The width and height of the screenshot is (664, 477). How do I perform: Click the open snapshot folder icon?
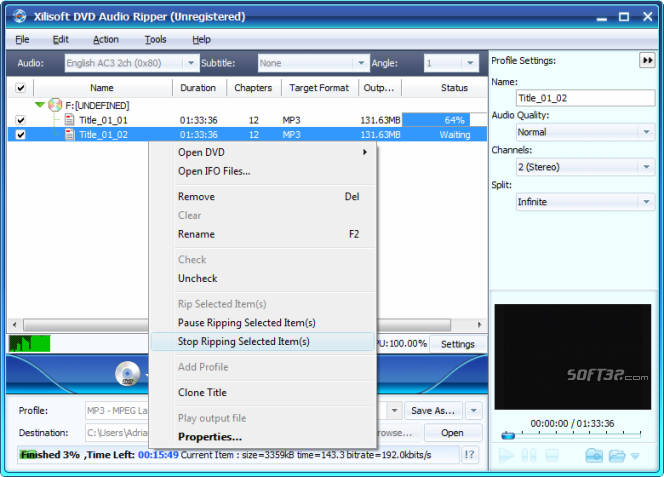tap(617, 456)
